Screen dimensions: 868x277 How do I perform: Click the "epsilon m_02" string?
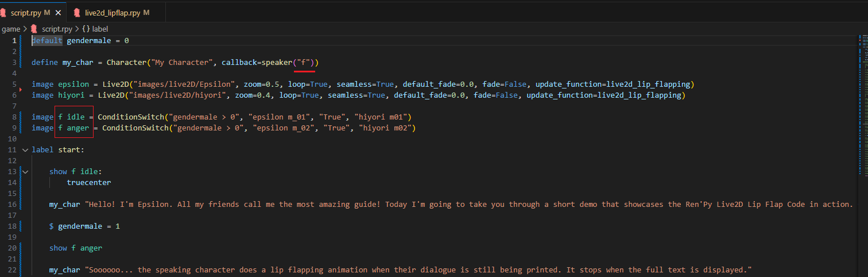point(284,128)
